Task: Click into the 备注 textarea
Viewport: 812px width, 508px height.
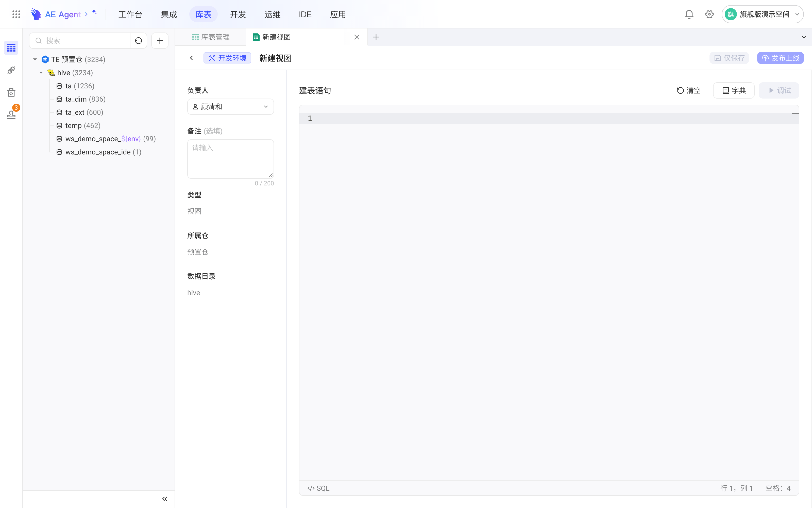Action: 230,158
